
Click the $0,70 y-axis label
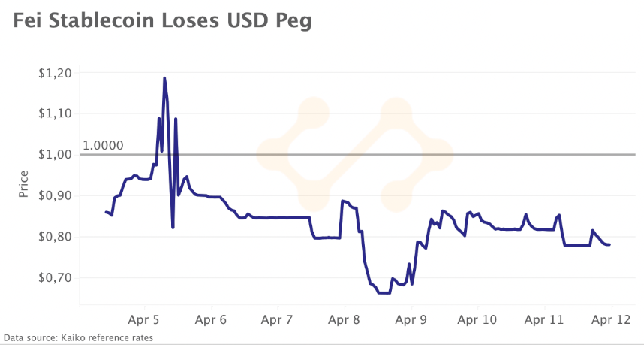tap(56, 277)
